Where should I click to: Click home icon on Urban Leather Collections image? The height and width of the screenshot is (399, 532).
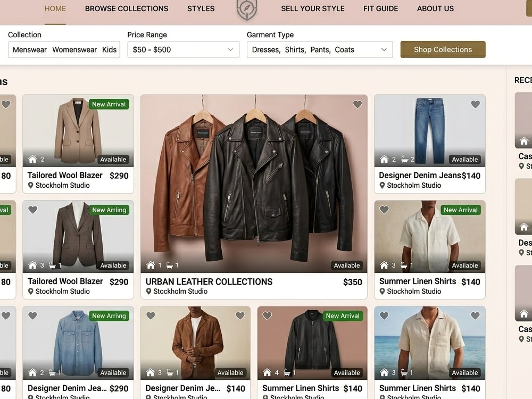coord(151,265)
